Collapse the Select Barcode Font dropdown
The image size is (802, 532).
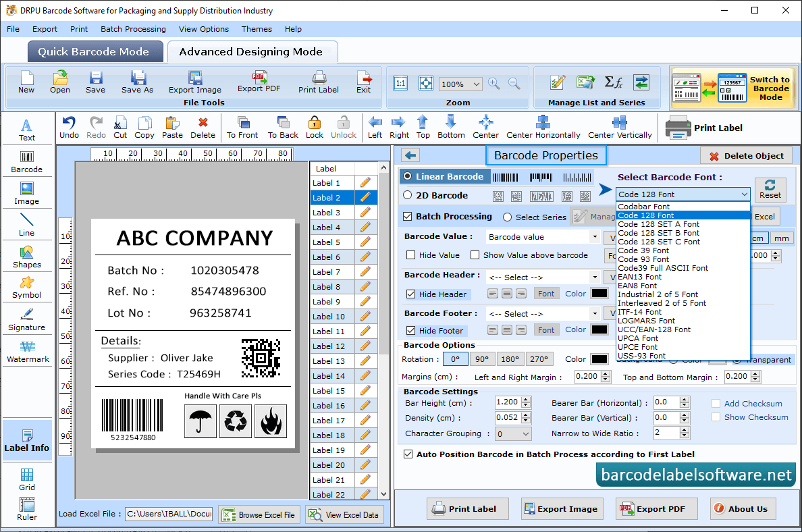(744, 194)
